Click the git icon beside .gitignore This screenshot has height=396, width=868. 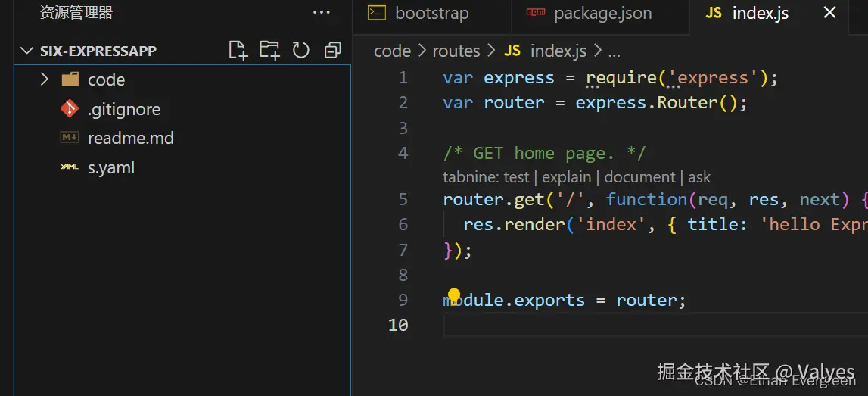tap(70, 108)
